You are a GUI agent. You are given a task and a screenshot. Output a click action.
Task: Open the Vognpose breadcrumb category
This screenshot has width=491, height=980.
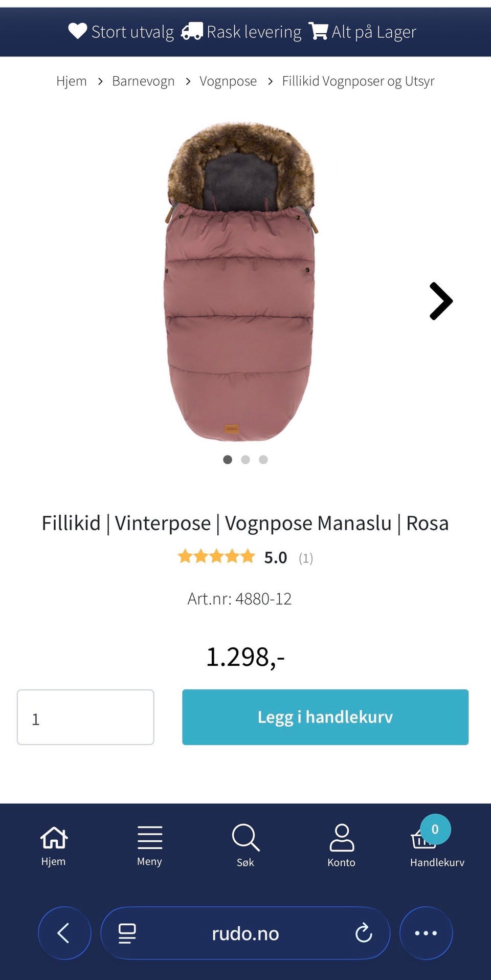tap(228, 81)
